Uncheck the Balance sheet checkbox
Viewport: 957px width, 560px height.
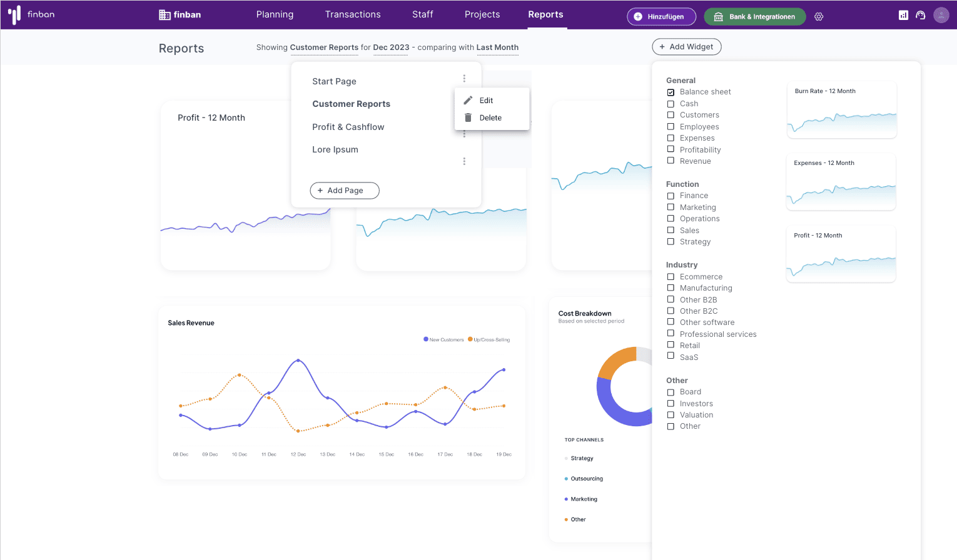point(671,92)
